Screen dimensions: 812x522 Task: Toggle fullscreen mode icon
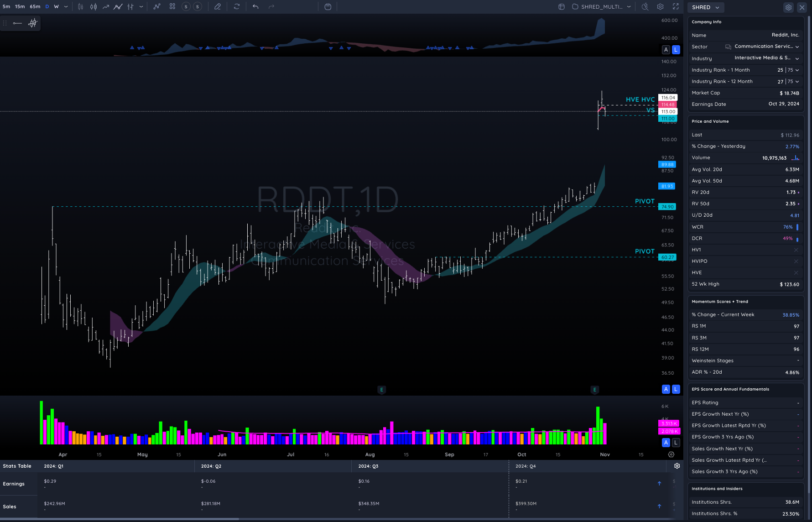676,7
